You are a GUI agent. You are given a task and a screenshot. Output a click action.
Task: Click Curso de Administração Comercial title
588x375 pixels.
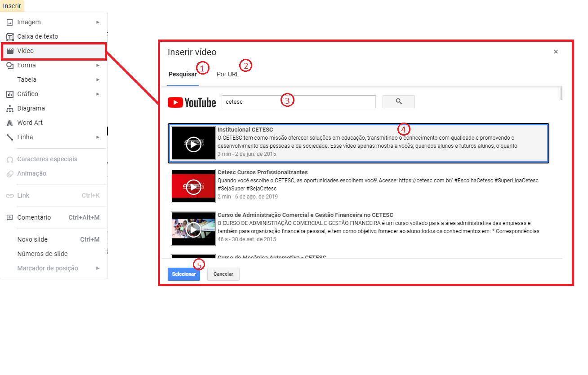(305, 215)
